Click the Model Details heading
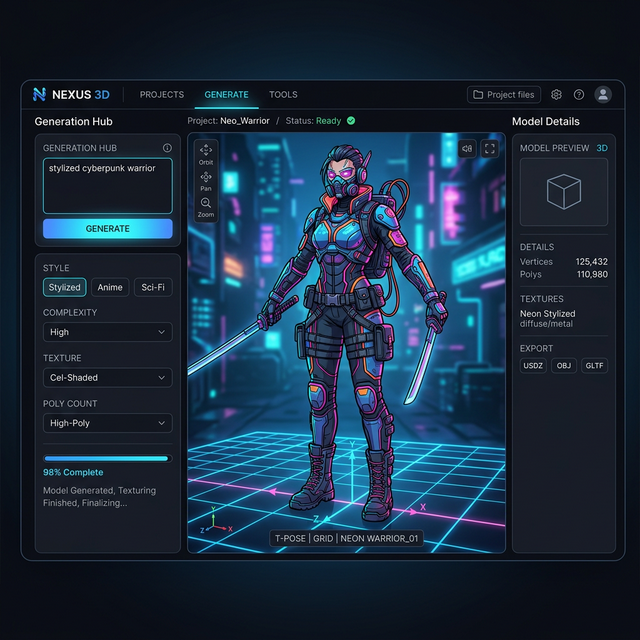Image resolution: width=640 pixels, height=640 pixels. (546, 122)
